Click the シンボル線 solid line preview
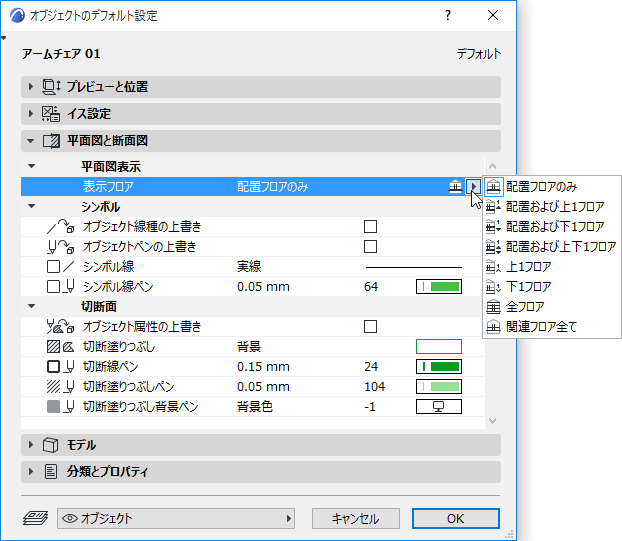The height and width of the screenshot is (541, 622). tap(414, 267)
